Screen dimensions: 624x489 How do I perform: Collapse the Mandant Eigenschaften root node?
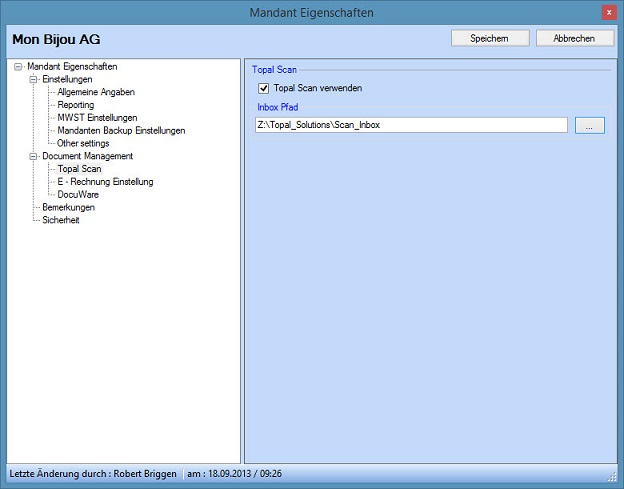pos(19,66)
